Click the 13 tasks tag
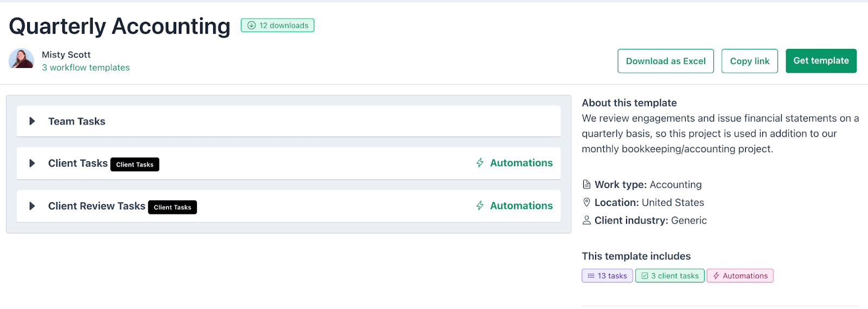 (607, 276)
